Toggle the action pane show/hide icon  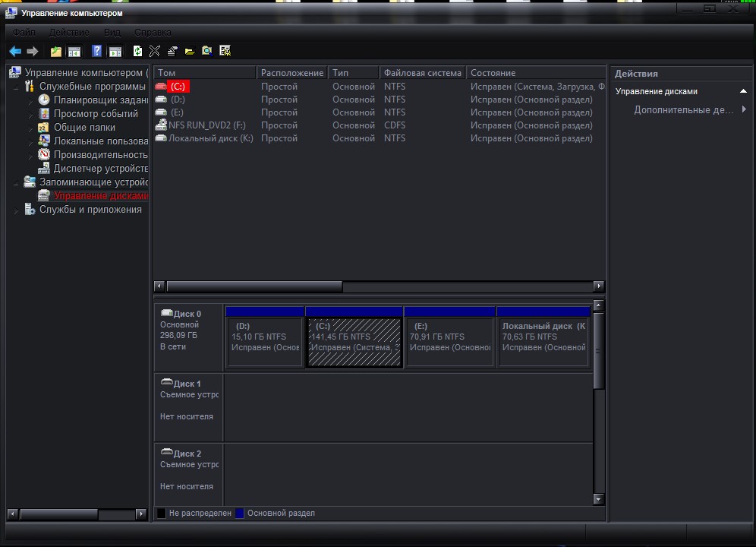click(115, 51)
